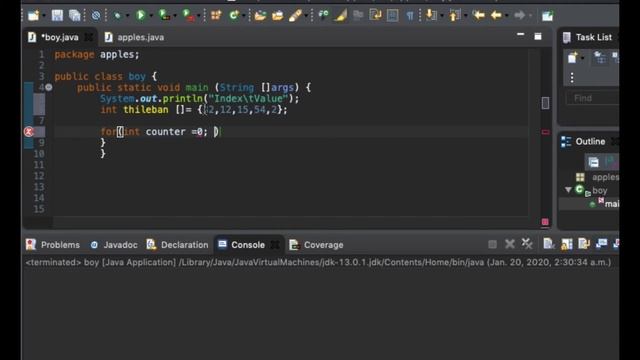Close the Console view tab
640x360 pixels.
pos(275,244)
